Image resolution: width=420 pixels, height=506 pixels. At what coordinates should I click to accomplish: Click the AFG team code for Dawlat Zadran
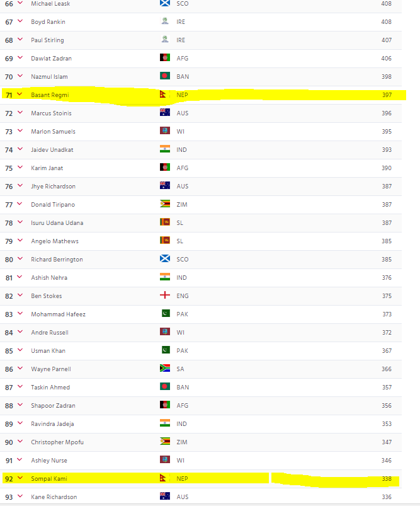(x=183, y=59)
